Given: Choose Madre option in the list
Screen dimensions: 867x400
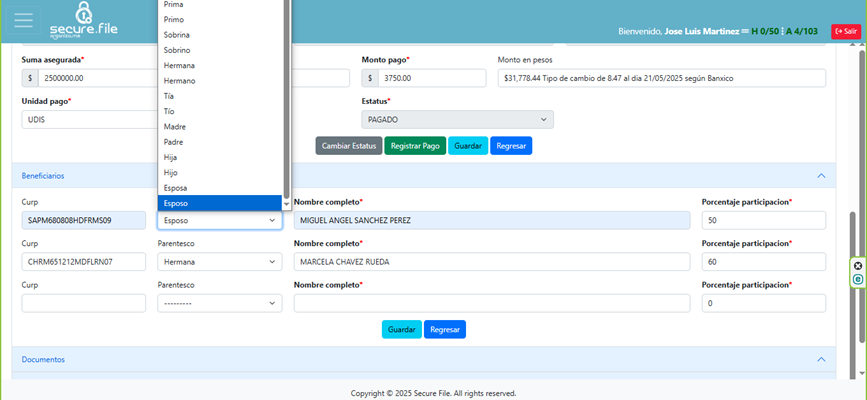Looking at the screenshot, I should [x=174, y=127].
